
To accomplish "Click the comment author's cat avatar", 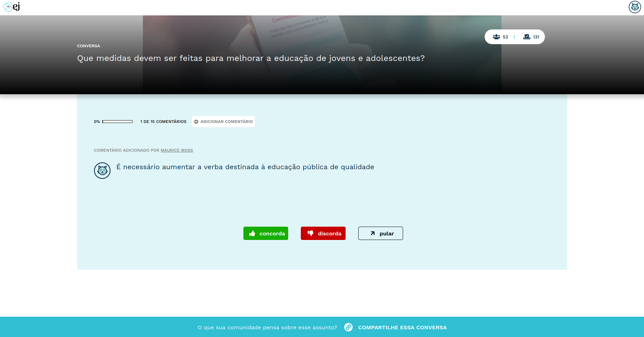I will pos(102,171).
